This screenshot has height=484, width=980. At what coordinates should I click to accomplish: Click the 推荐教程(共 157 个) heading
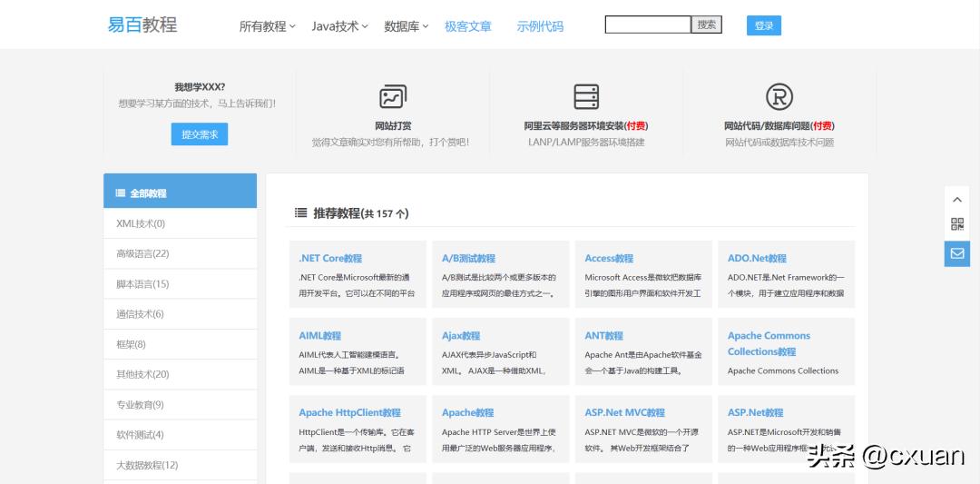pos(360,213)
